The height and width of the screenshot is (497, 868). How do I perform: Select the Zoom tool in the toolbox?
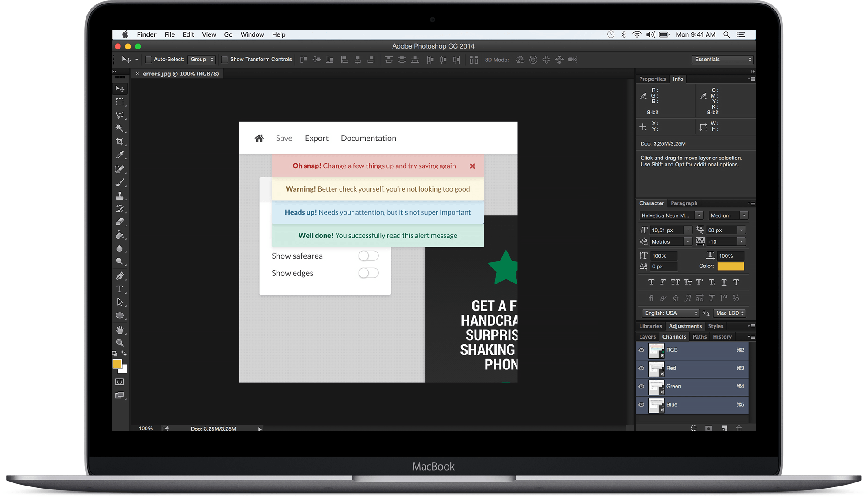coord(120,343)
